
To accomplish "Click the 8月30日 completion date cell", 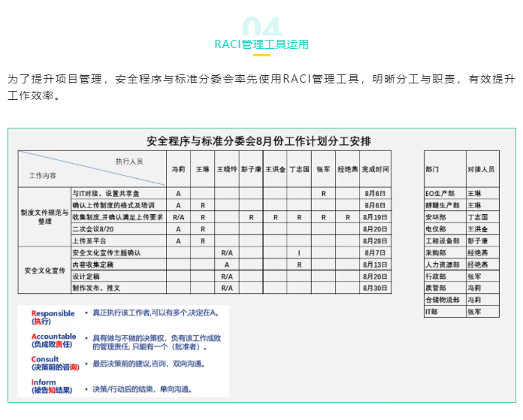I will 375,288.
